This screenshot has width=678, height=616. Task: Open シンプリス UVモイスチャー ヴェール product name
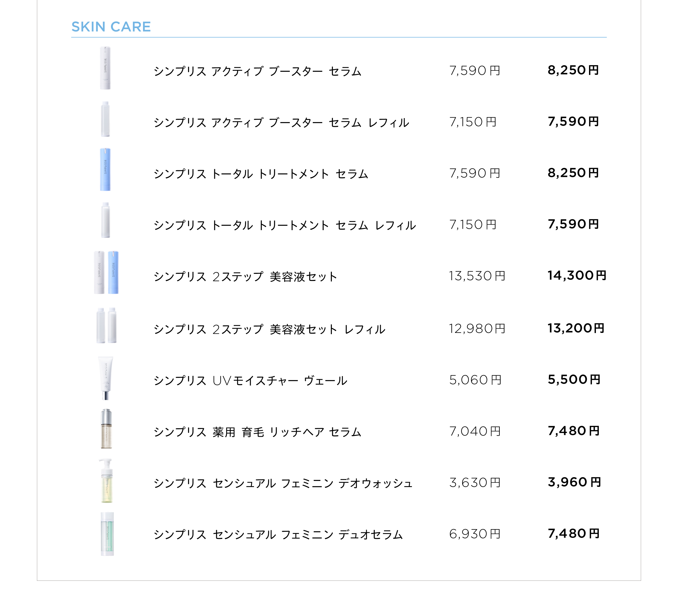(251, 381)
